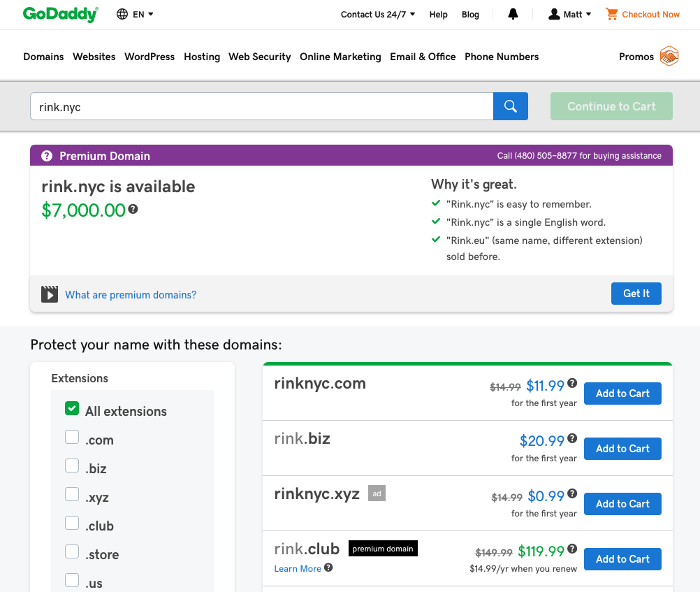Play the premium domains video icon
This screenshot has height=592, width=700.
[x=50, y=294]
